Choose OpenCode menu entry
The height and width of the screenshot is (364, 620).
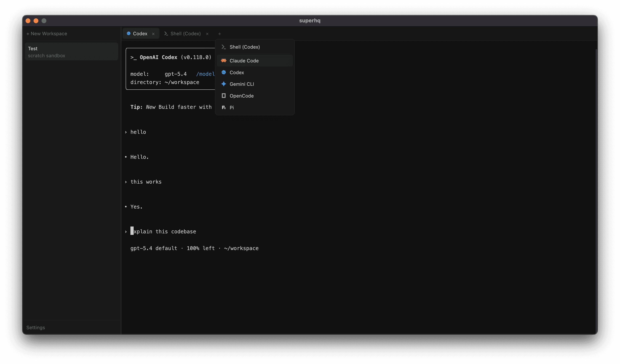click(241, 96)
